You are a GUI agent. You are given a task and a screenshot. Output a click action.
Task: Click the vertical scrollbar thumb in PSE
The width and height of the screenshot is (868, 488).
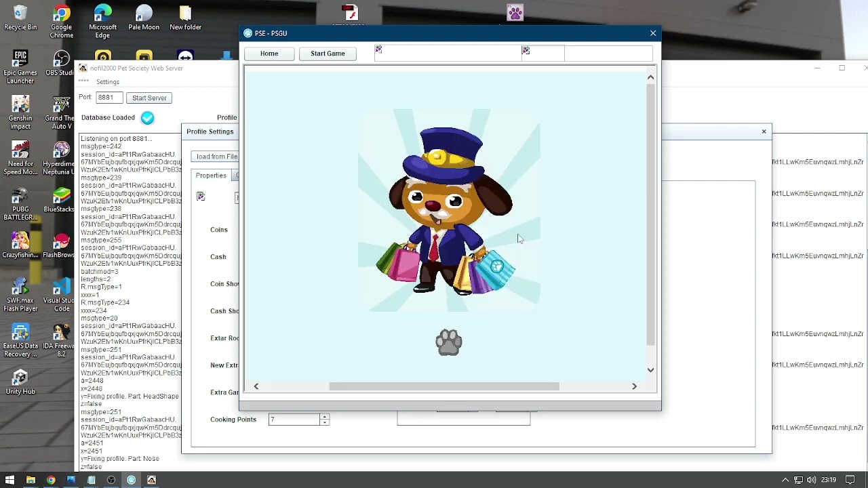pos(651,215)
